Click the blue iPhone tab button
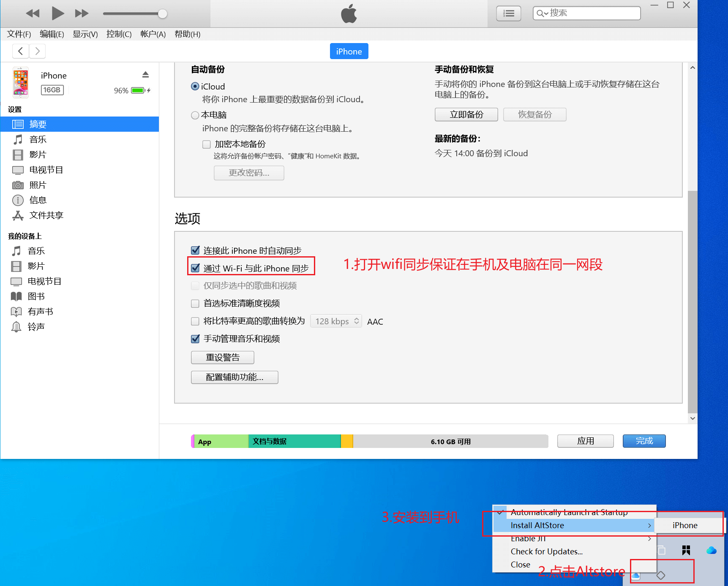Image resolution: width=728 pixels, height=586 pixels. click(x=349, y=51)
